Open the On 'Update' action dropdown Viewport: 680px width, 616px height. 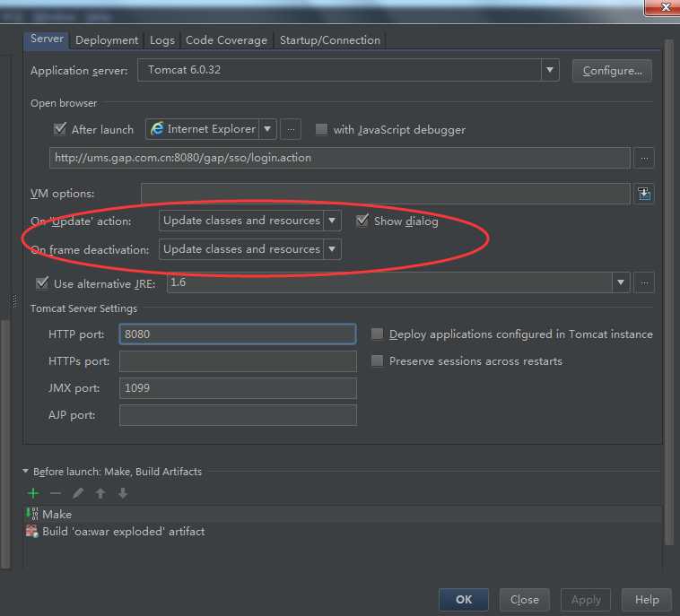pyautogui.click(x=332, y=221)
